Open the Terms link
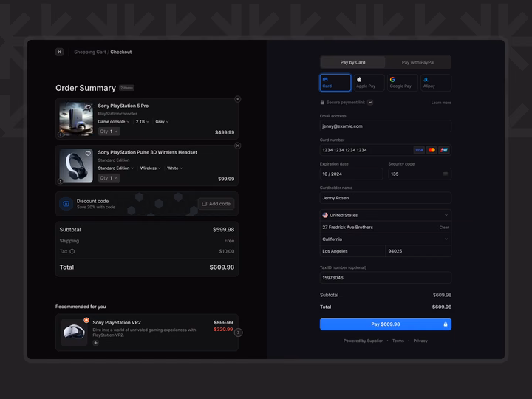Viewport: 532px width, 399px height. (398, 341)
